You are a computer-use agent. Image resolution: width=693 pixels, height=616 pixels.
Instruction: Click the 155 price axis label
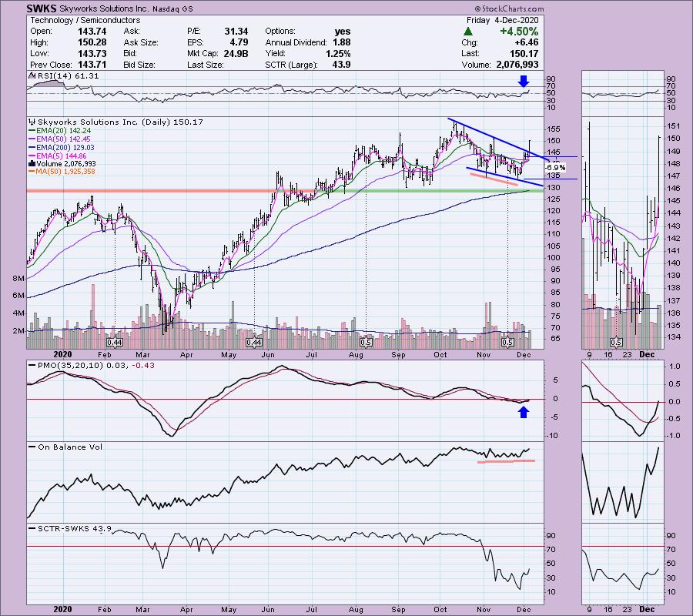(x=554, y=129)
